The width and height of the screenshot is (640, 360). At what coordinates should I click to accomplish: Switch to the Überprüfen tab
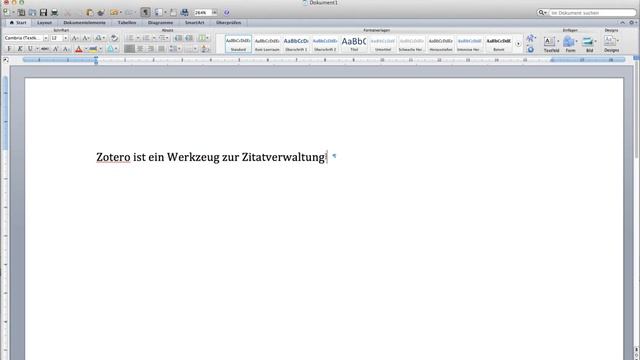(x=229, y=22)
